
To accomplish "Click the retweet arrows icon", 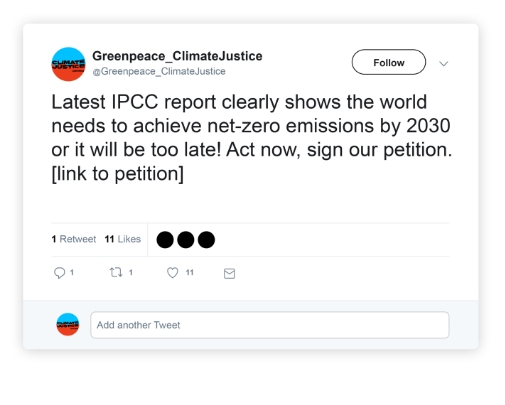I will pos(116,272).
